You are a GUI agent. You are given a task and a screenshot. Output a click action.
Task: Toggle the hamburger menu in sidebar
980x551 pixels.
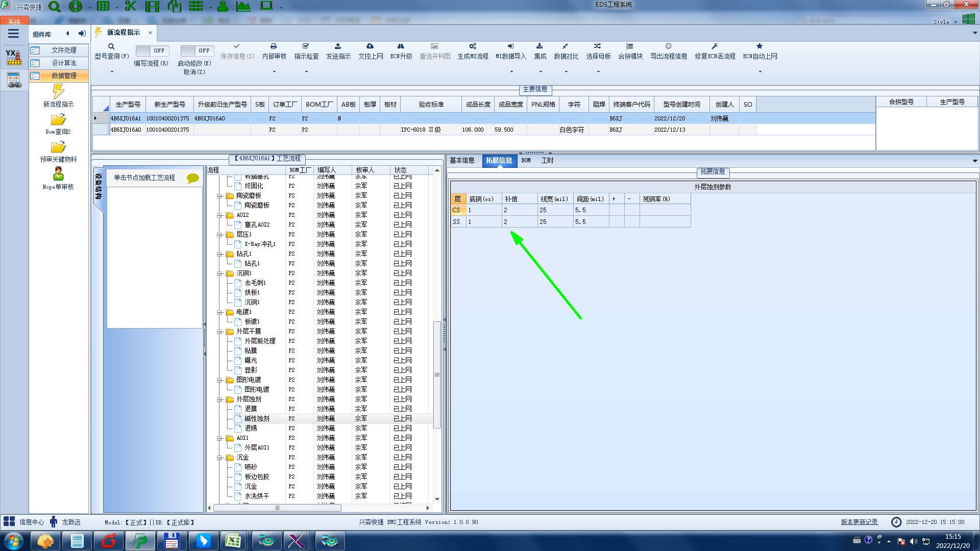(14, 34)
